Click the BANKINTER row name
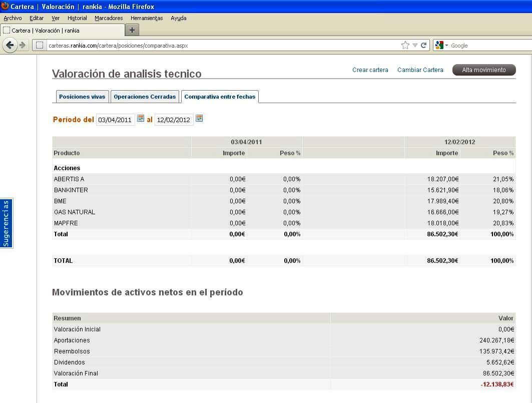The height and width of the screenshot is (403, 532). tap(71, 190)
